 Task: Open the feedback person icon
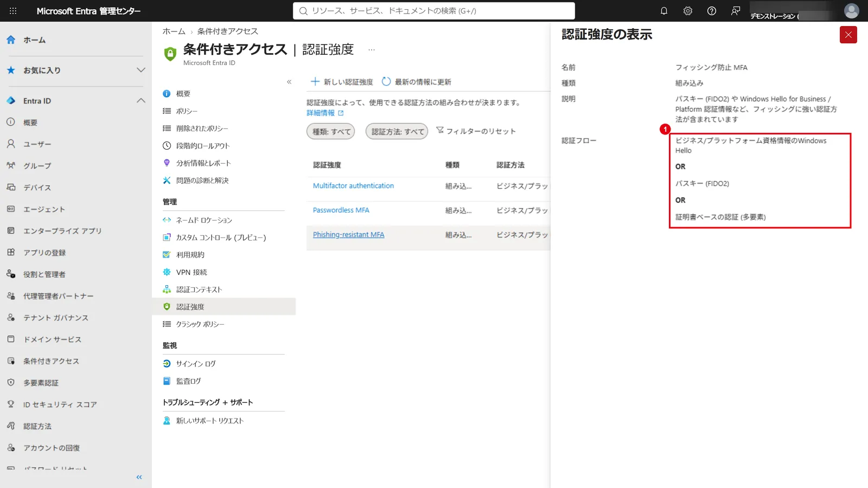point(736,11)
